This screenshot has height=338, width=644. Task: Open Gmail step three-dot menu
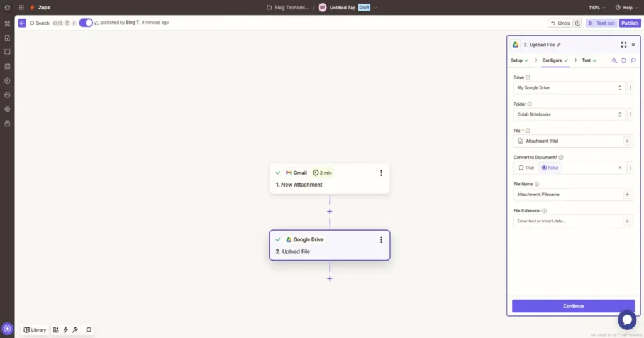click(381, 173)
